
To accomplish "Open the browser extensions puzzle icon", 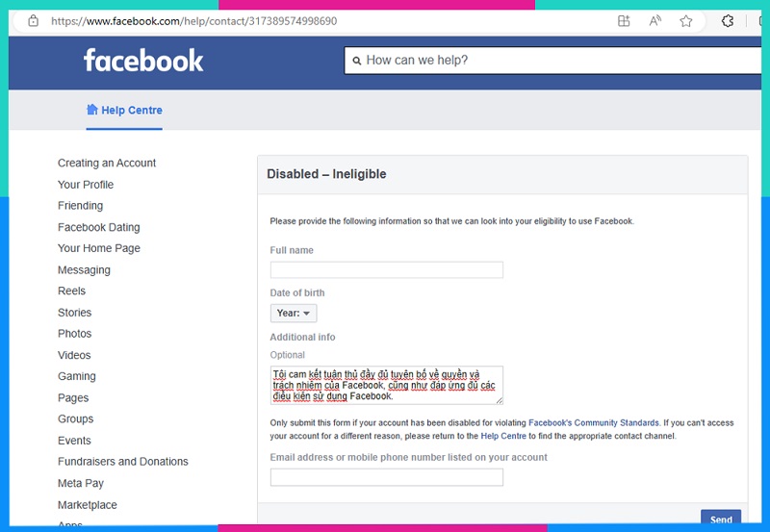I will click(728, 21).
